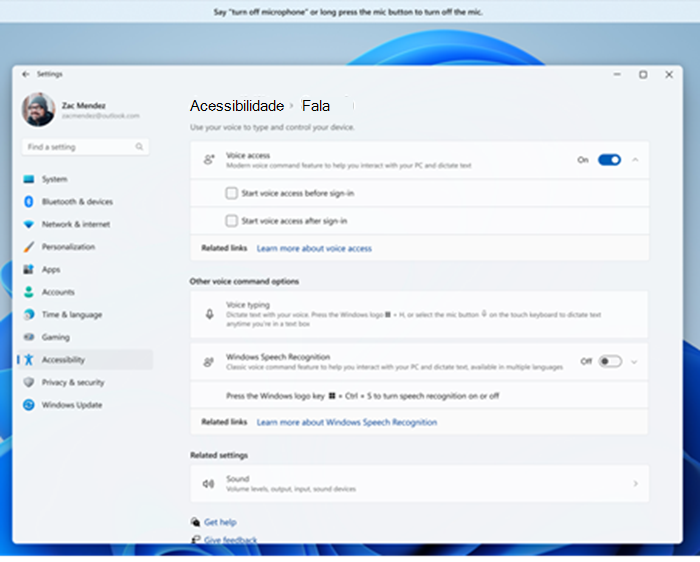This screenshot has height=562, width=700.
Task: Click Acessibilidade breadcrumb heading
Action: (x=237, y=106)
